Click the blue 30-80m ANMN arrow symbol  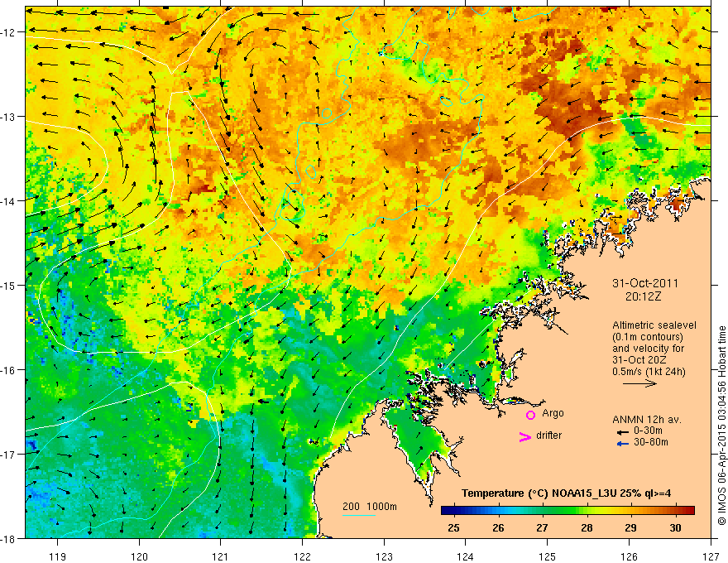(x=622, y=444)
